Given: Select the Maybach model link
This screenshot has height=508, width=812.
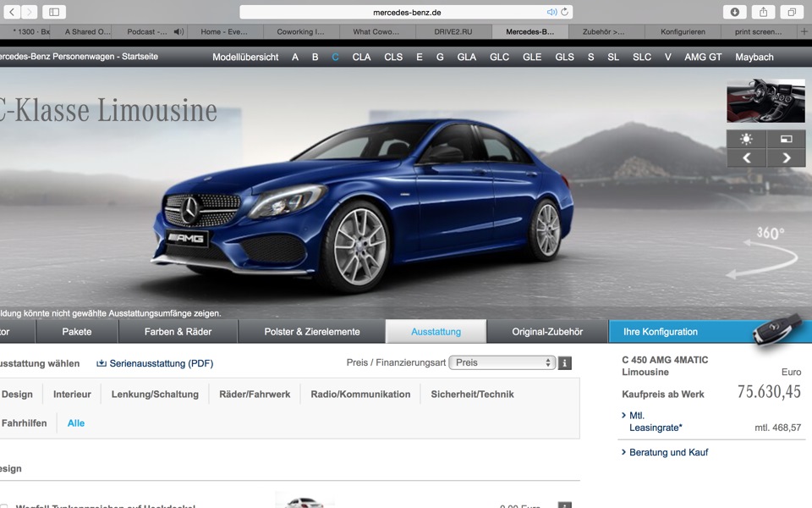Looking at the screenshot, I should tap(754, 57).
